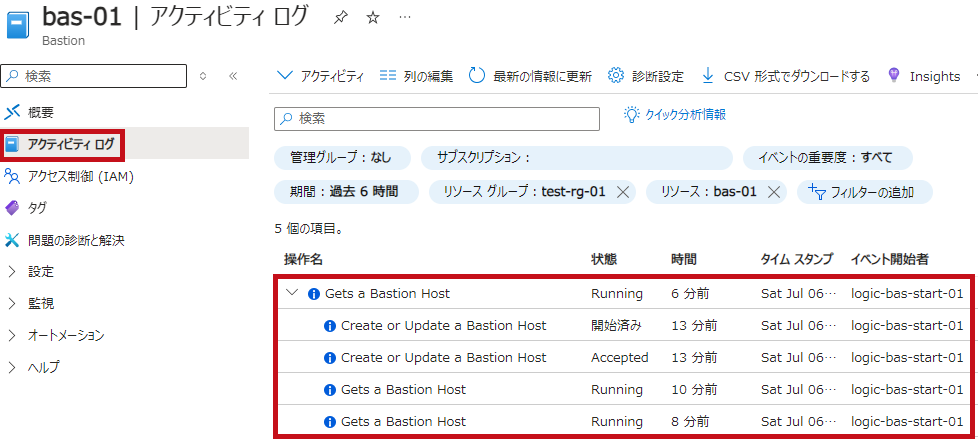Collapse the sidebar with the double chevron icon
Image resolution: width=978 pixels, height=443 pixels.
pyautogui.click(x=233, y=76)
